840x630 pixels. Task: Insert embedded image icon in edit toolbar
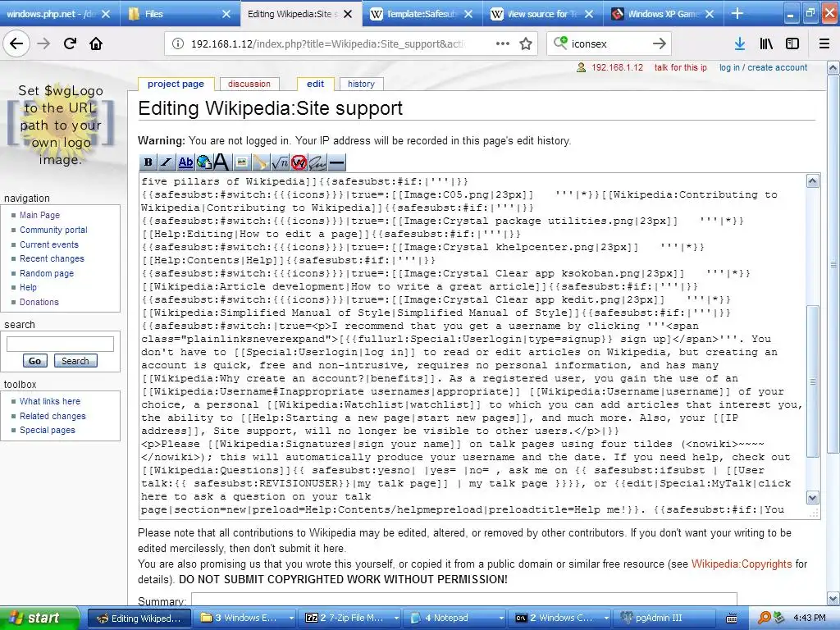pos(241,162)
